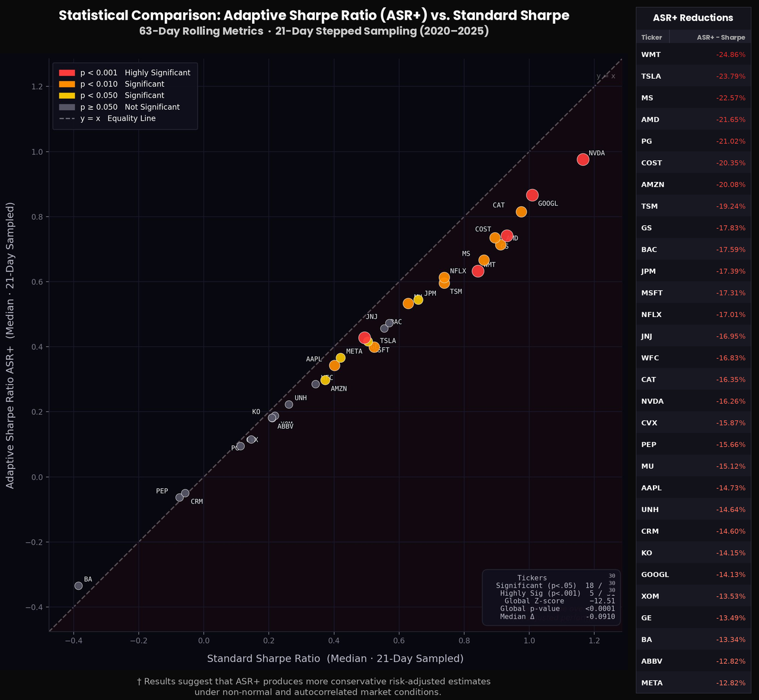Viewport: 759px width, 700px height.
Task: Click the 'Ticker' column header
Action: [x=652, y=37]
